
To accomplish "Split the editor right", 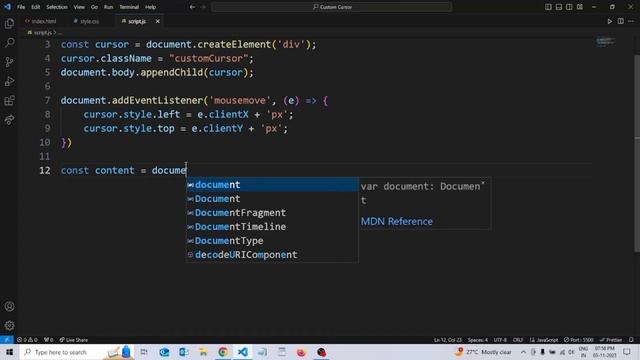I will (620, 21).
